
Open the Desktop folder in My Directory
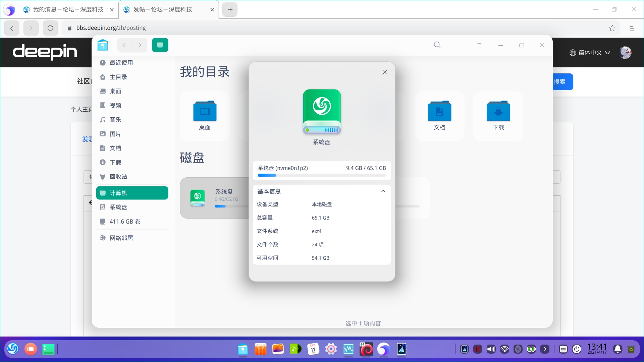(x=205, y=112)
